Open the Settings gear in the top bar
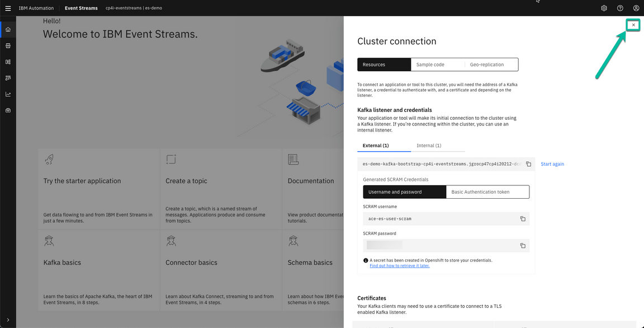 (x=604, y=8)
